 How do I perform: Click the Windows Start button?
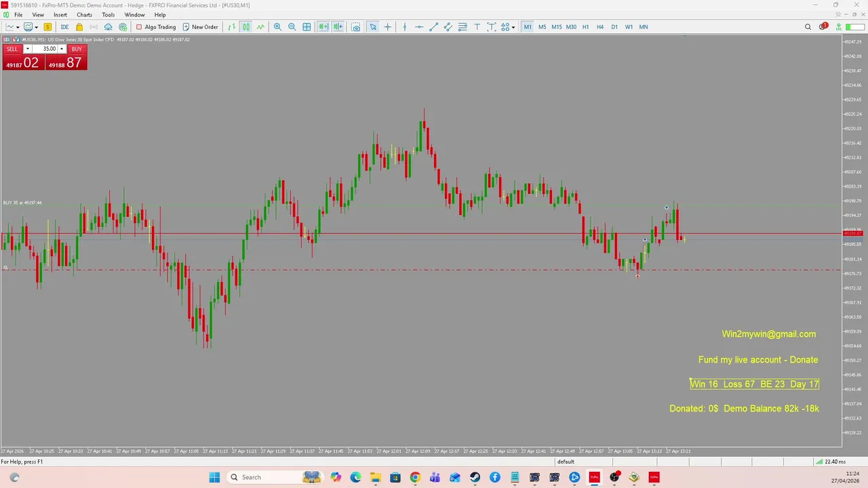(x=214, y=477)
